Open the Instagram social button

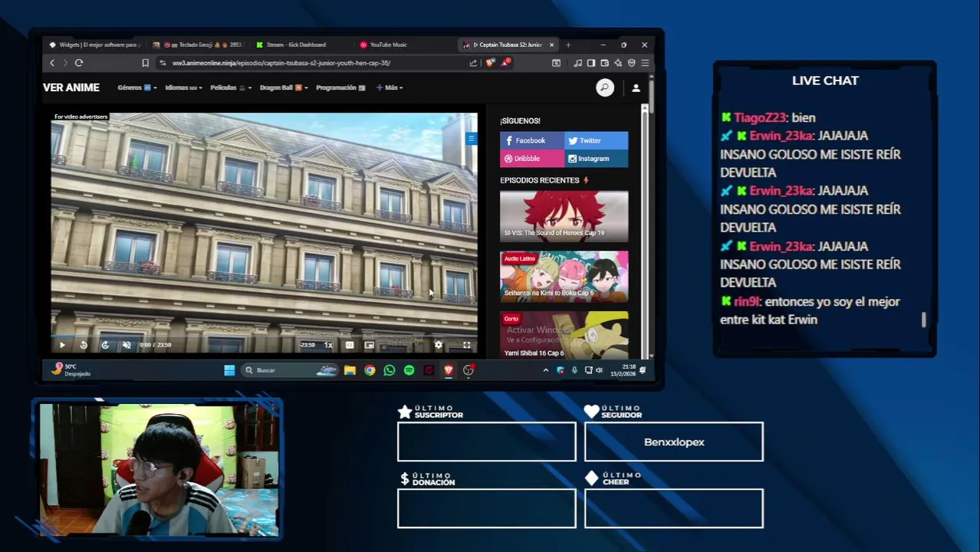597,159
